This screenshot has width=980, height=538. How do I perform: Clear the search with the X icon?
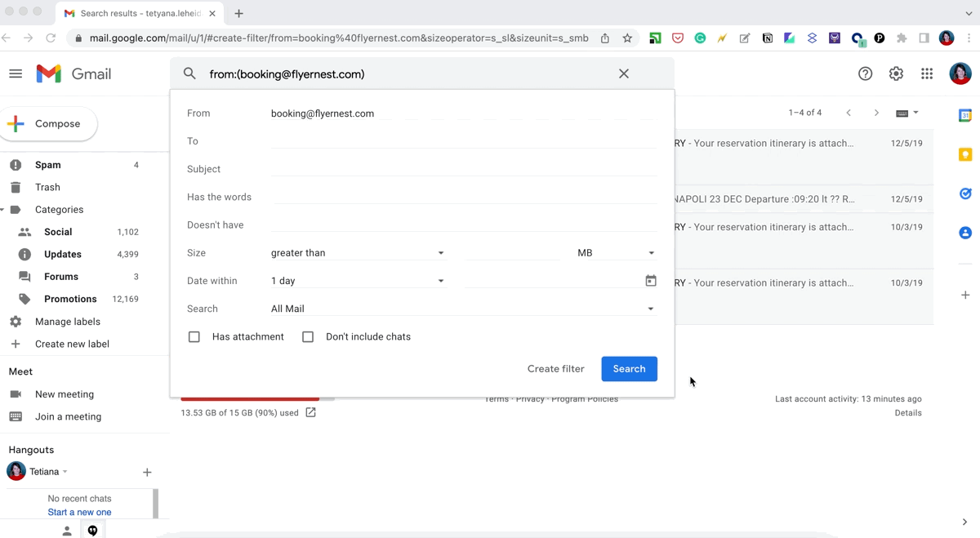tap(624, 73)
